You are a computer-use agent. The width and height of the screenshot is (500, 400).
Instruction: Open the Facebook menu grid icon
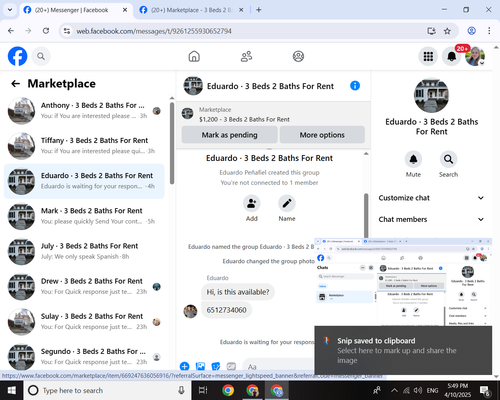[x=428, y=56]
